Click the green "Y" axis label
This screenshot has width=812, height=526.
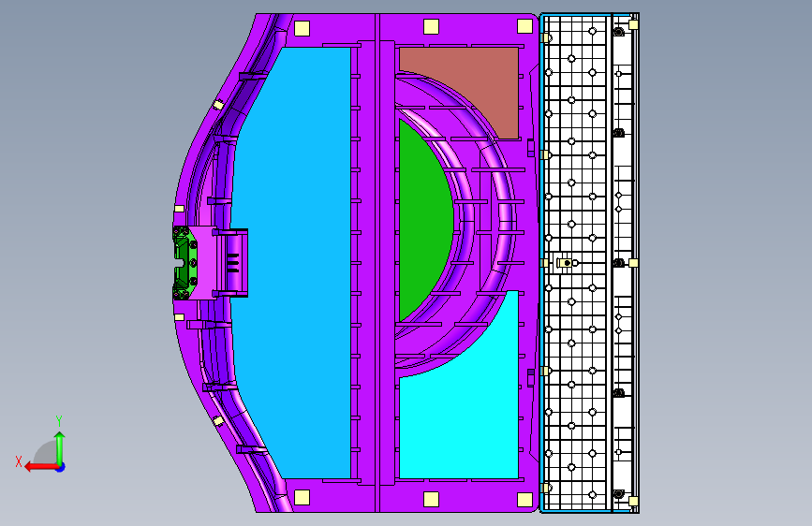(59, 421)
